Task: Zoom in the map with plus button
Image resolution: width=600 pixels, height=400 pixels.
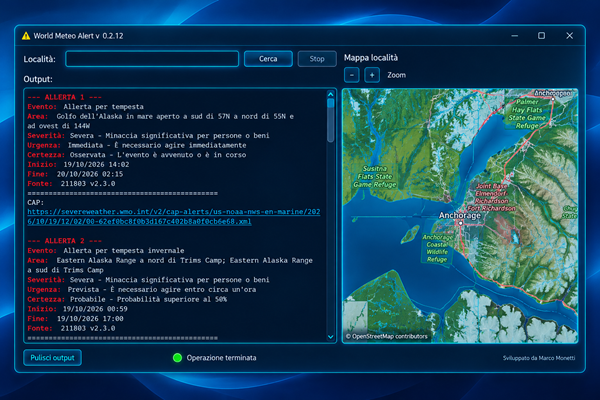Action: (372, 75)
